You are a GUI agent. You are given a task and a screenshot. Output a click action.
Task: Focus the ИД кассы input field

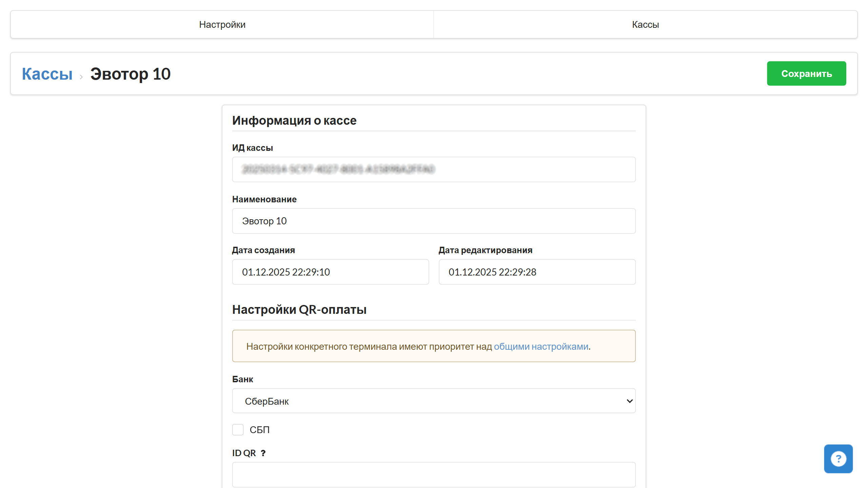click(x=433, y=169)
